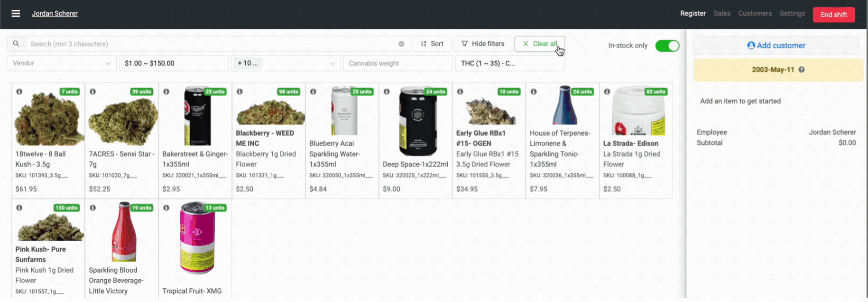Screen dimensions: 868x302
Task: Open the THC range filter
Action: [509, 63]
